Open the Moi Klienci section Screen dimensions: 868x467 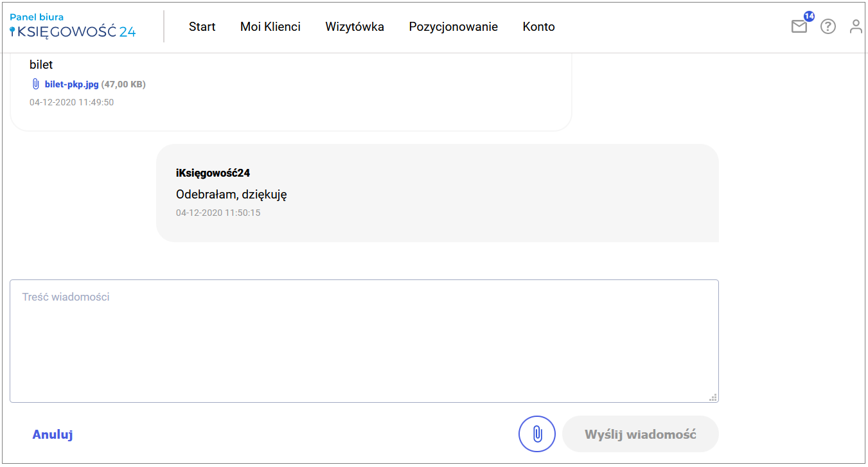click(270, 27)
